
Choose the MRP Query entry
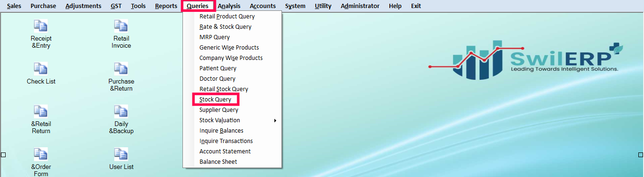[x=232, y=37]
